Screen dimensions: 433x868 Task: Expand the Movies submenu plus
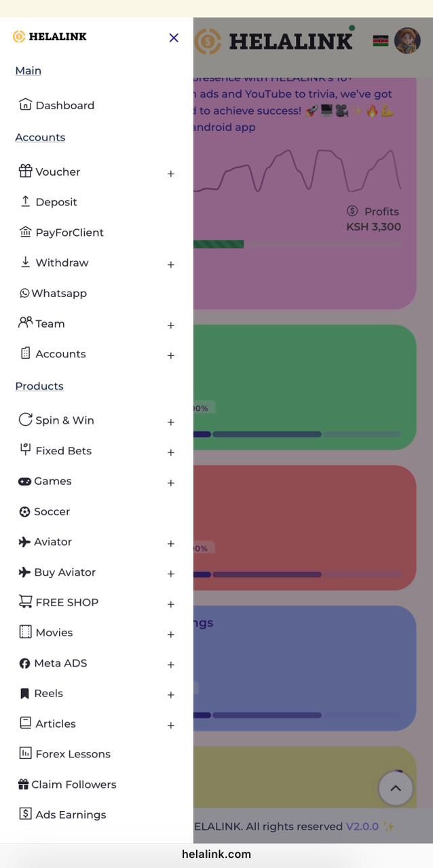171,635
